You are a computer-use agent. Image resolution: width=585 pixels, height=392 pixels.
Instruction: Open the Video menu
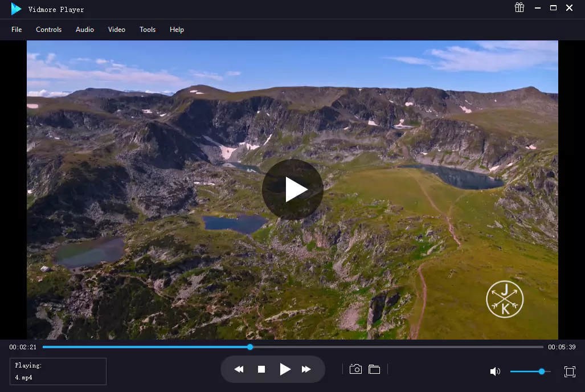(116, 29)
